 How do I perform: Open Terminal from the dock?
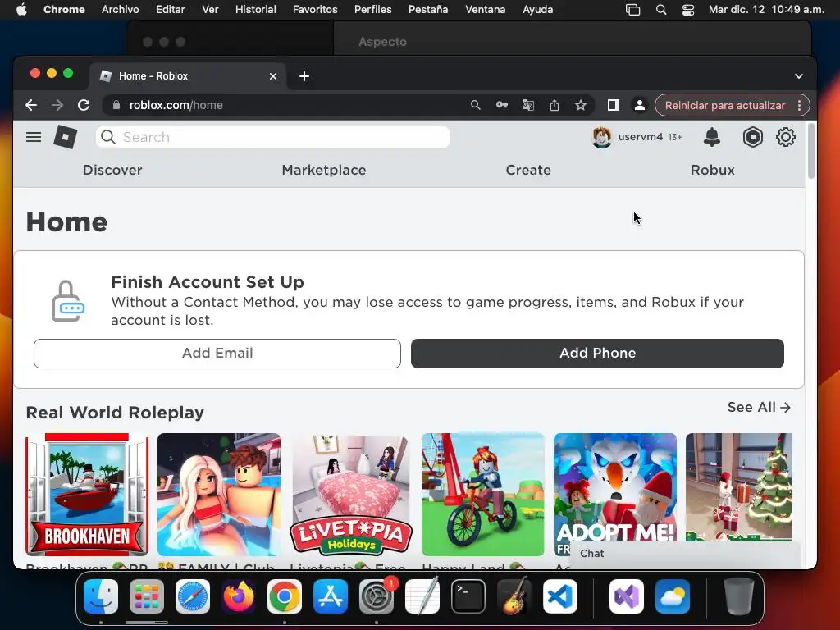click(x=468, y=596)
